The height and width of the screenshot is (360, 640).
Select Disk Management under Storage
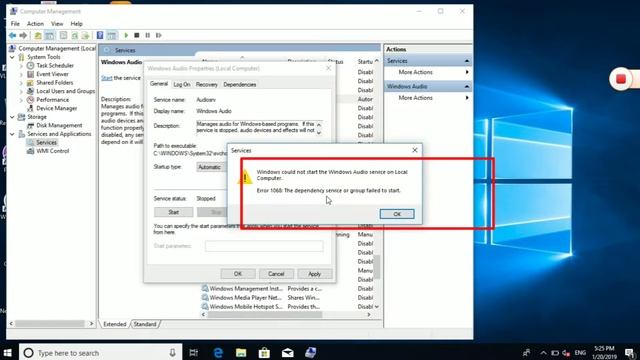click(59, 125)
